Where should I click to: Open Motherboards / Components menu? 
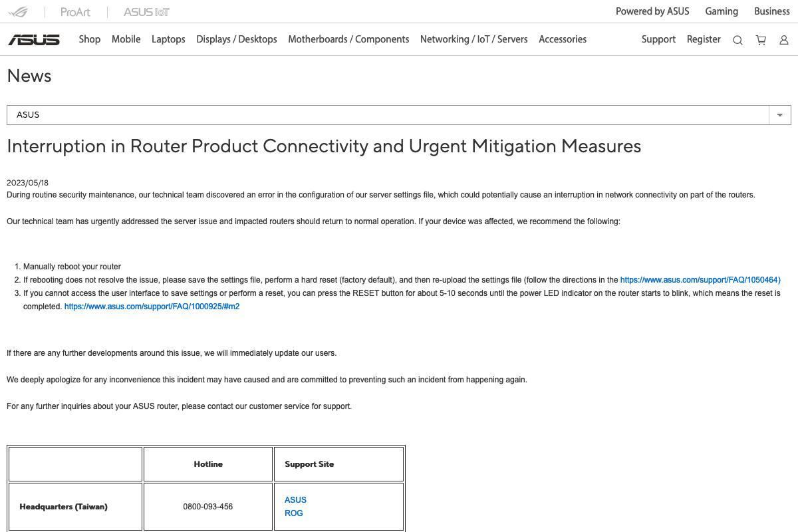tap(348, 39)
